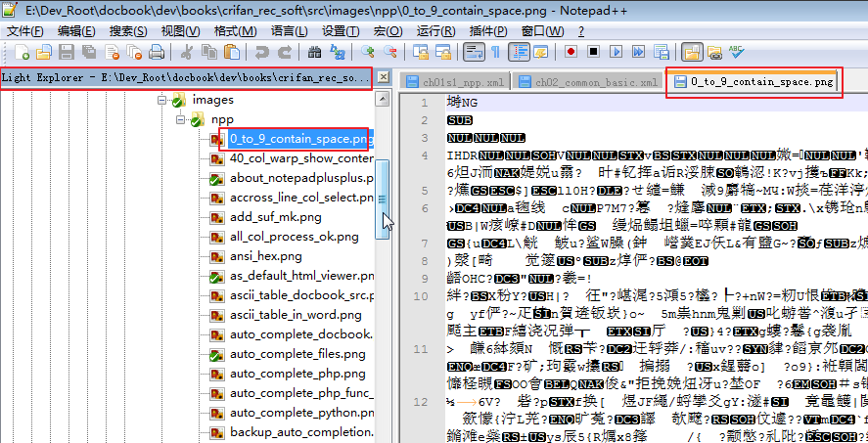Open the 文件(F) menu
868x443 pixels.
(24, 31)
